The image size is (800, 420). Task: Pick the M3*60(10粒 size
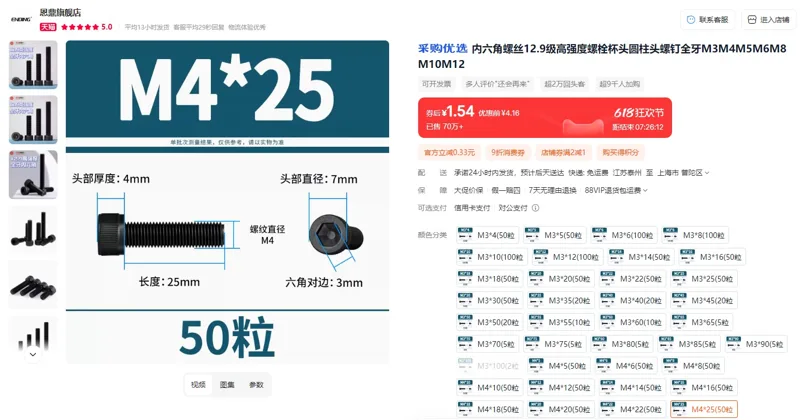[x=633, y=322]
